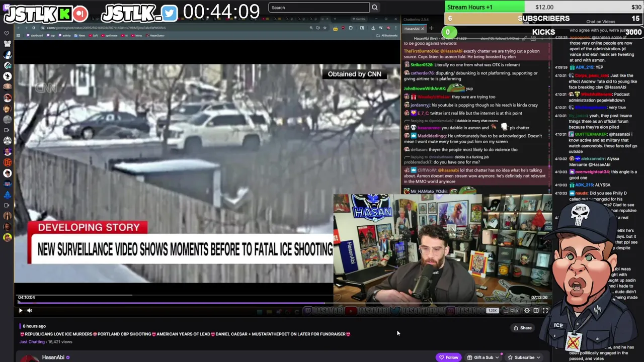Image resolution: width=644 pixels, height=362 pixels.
Task: Expand the Gift a Sub dropdown arrow
Action: (498, 357)
